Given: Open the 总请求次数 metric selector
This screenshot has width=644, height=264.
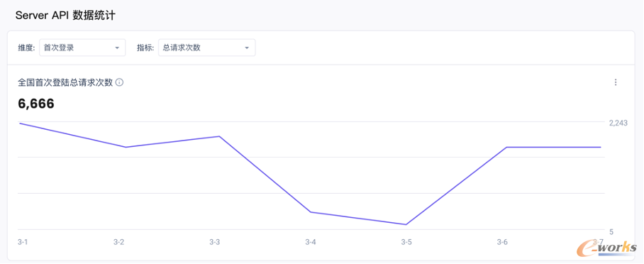Looking at the screenshot, I should coord(206,48).
